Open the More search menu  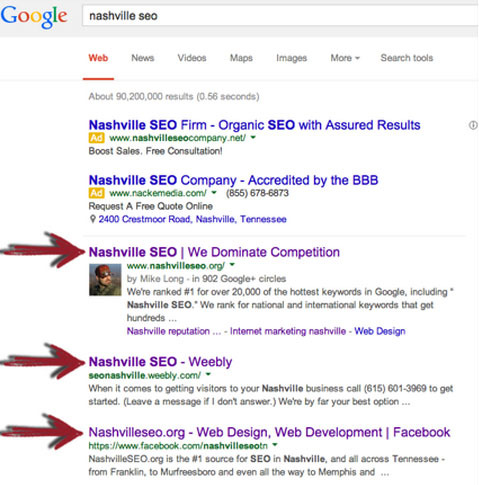pyautogui.click(x=345, y=58)
